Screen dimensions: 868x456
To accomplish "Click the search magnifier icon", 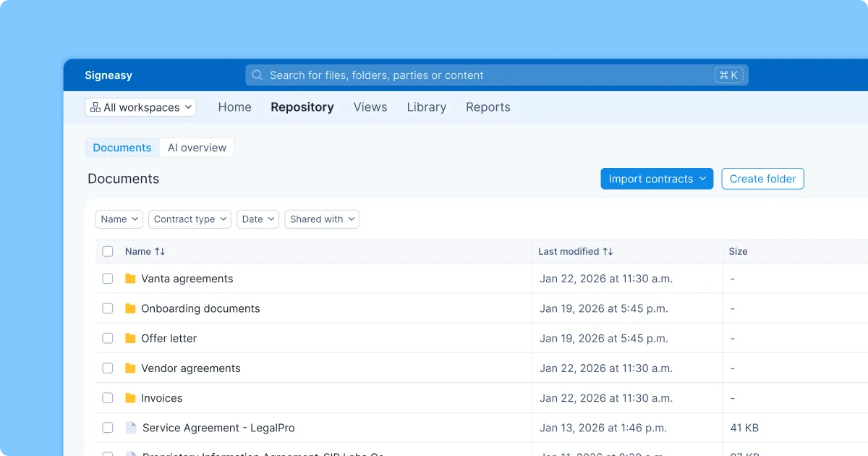I will (257, 75).
